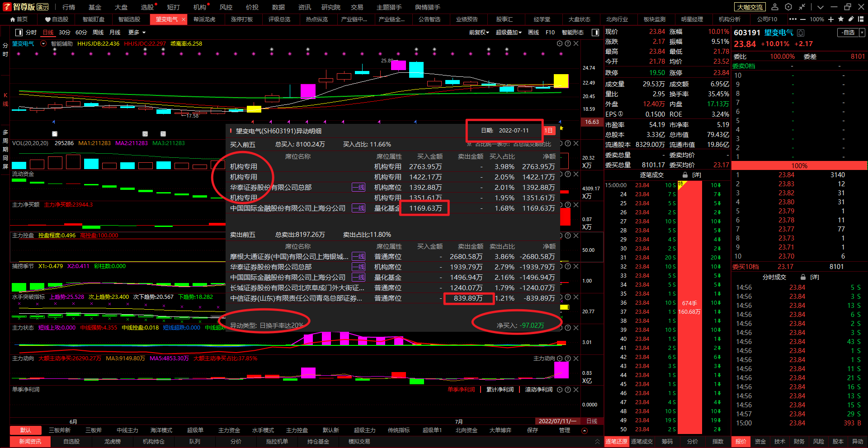868x448 pixels.
Task: Expand the 更多 period dropdown
Action: (x=137, y=33)
